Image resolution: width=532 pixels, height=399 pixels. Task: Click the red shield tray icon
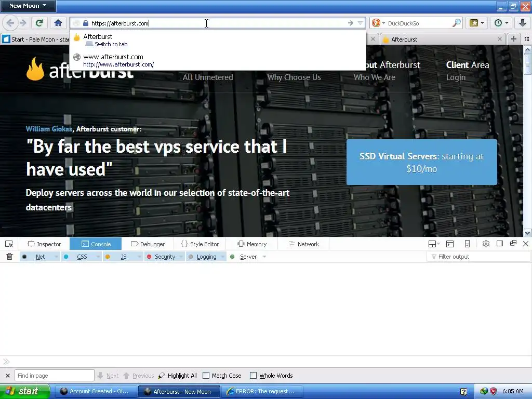click(494, 391)
